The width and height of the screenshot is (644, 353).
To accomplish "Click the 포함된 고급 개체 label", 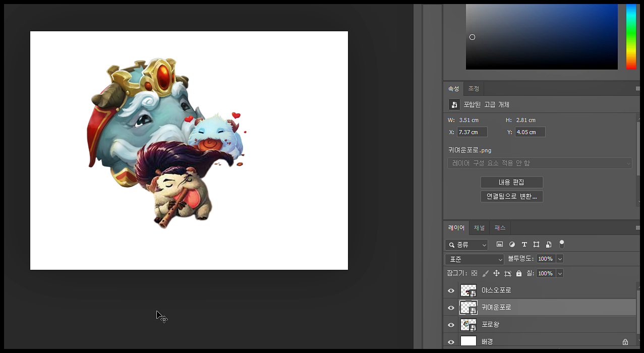I will [x=487, y=104].
